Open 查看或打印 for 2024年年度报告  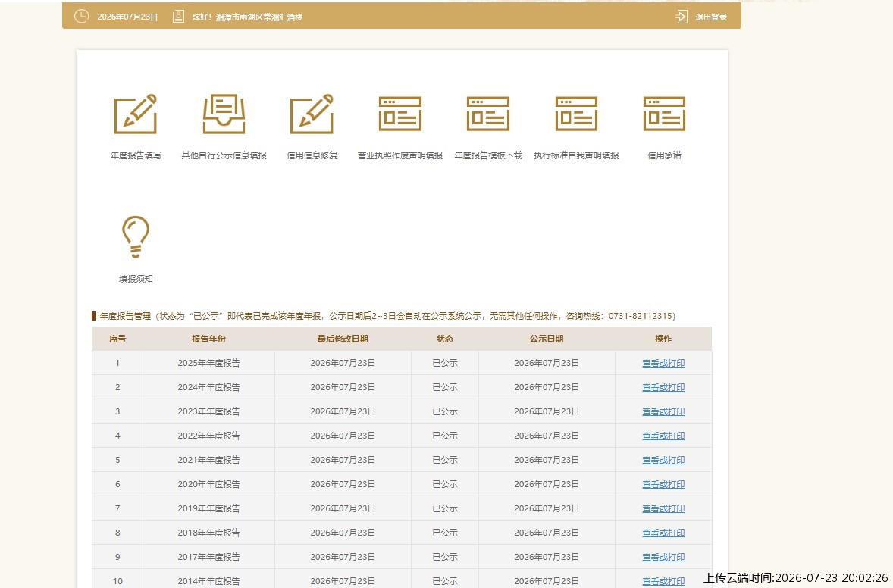663,387
